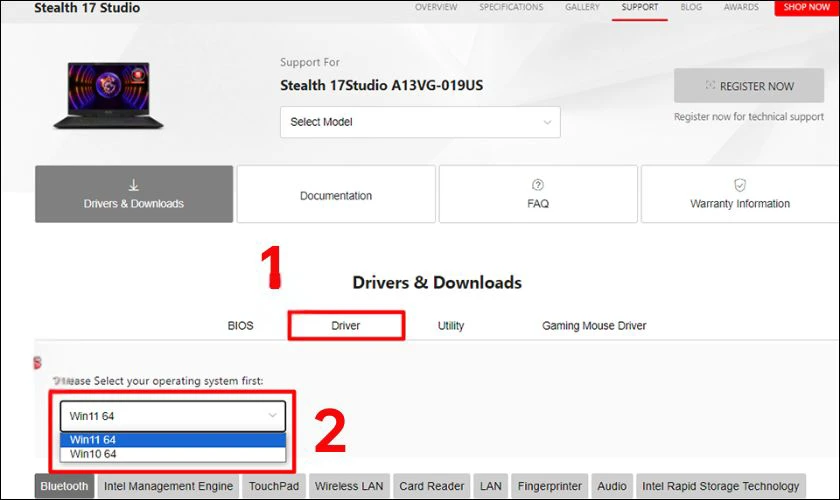Open the Drivers & Downloads tile
840x500 pixels.
click(x=134, y=194)
